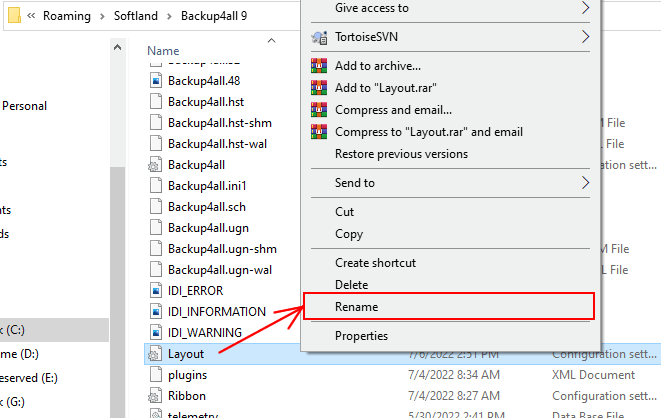Click the IDI_ERROR image icon
Viewport: 661px width, 418px height.
(156, 291)
